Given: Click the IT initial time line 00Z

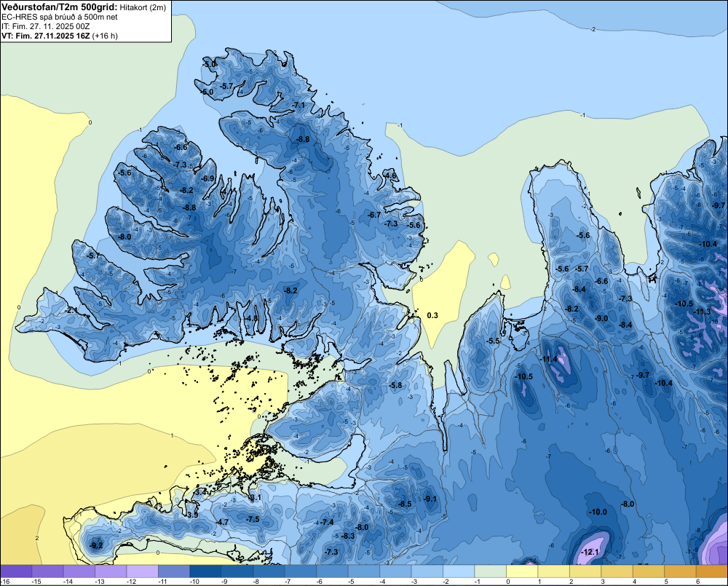Looking at the screenshot, I should (45, 26).
